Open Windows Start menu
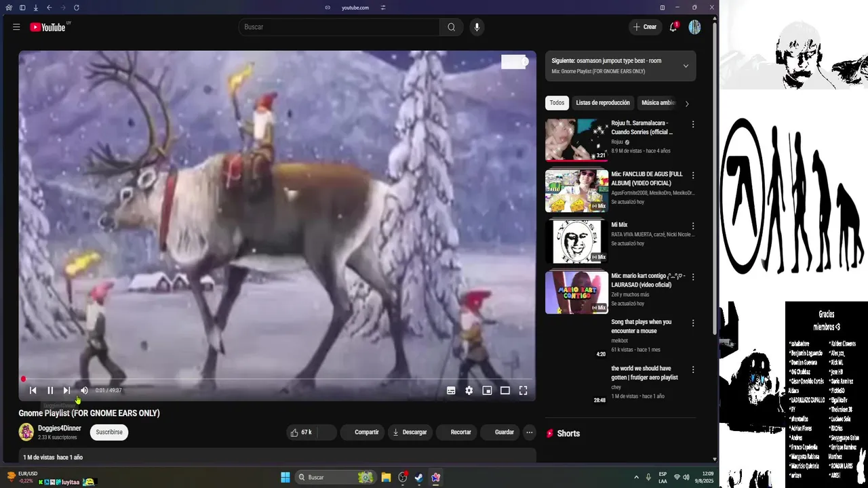 pyautogui.click(x=285, y=477)
